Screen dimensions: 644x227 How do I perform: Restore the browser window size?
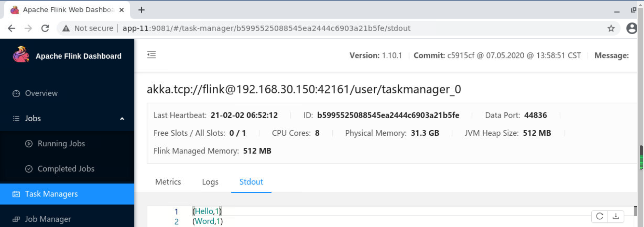(x=634, y=10)
